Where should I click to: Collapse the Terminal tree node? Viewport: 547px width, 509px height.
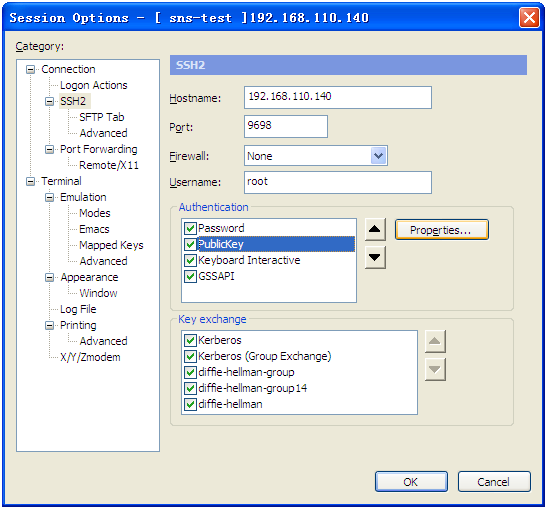[31, 181]
